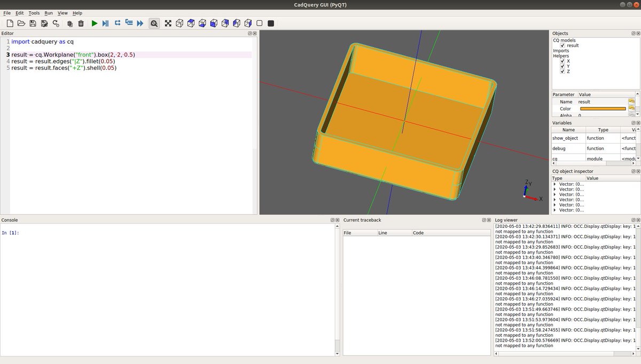641x364 pixels.
Task: Create a new file with toolbar icon
Action: click(10, 23)
